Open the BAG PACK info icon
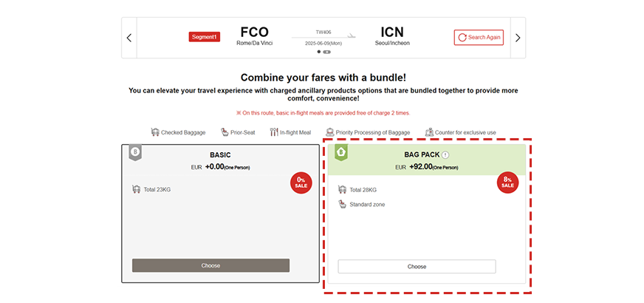 [x=445, y=155]
